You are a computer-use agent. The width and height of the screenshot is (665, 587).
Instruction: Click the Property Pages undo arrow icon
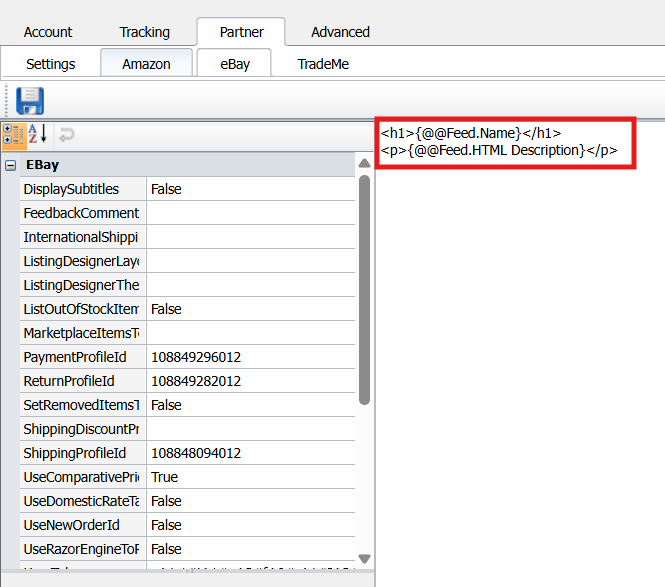(x=67, y=135)
